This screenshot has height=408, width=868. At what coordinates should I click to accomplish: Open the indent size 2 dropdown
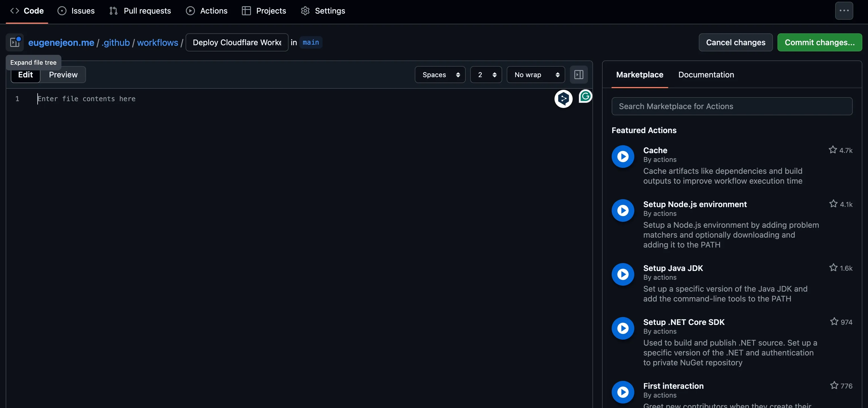tap(485, 75)
